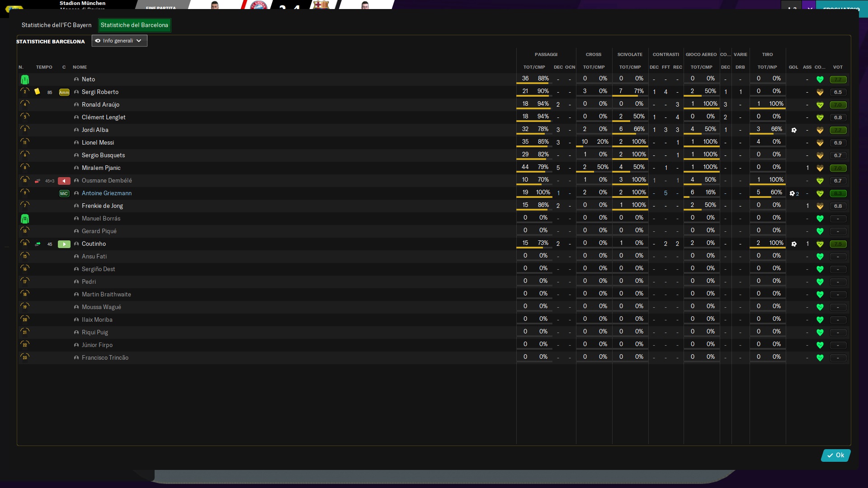Switch to Statistiche dell'FC Bayern tab

coord(57,25)
